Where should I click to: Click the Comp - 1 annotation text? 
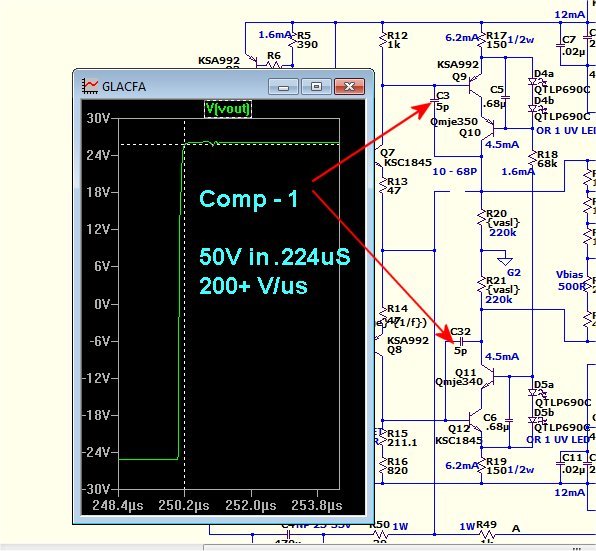[249, 199]
